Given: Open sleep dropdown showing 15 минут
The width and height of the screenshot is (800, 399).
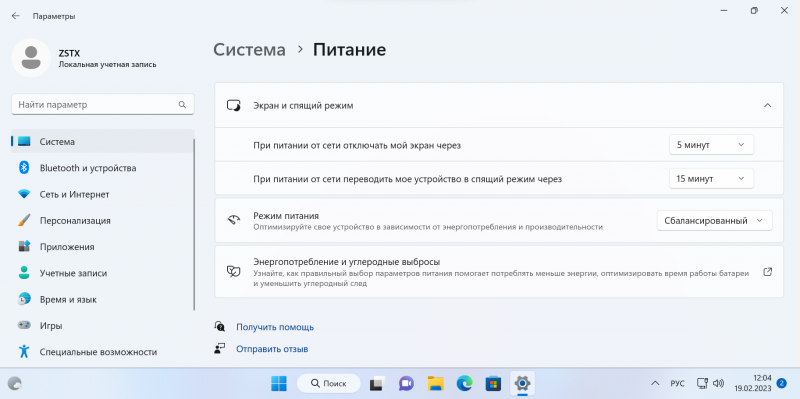Looking at the screenshot, I should tap(711, 179).
